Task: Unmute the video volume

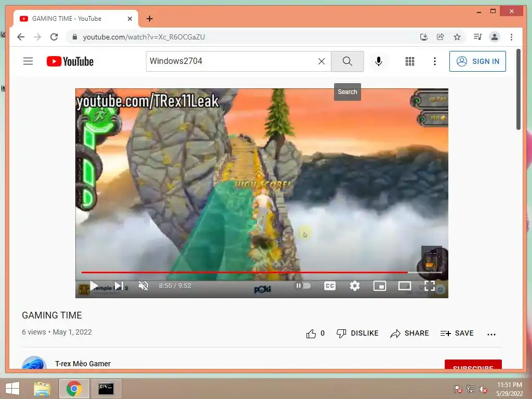Action: [143, 286]
